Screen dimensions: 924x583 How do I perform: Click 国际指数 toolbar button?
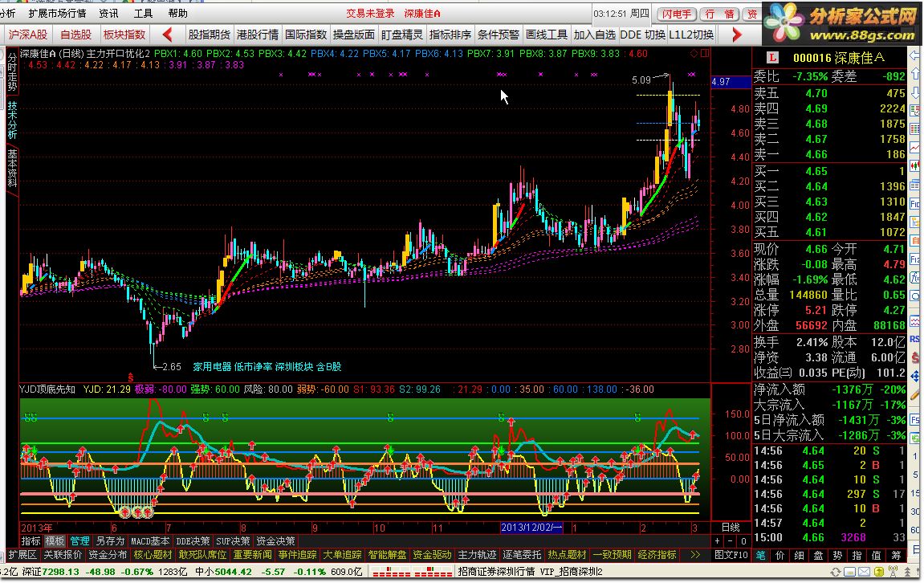point(306,35)
